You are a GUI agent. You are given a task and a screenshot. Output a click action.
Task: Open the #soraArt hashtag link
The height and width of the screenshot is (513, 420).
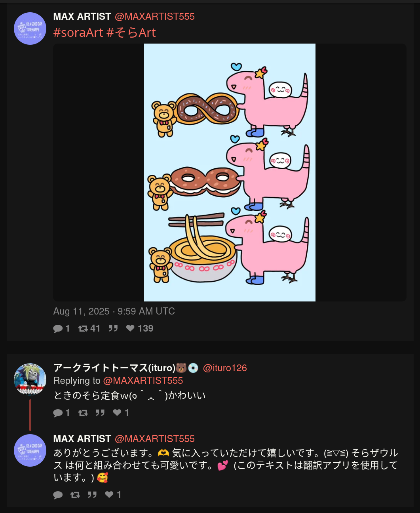click(x=78, y=32)
